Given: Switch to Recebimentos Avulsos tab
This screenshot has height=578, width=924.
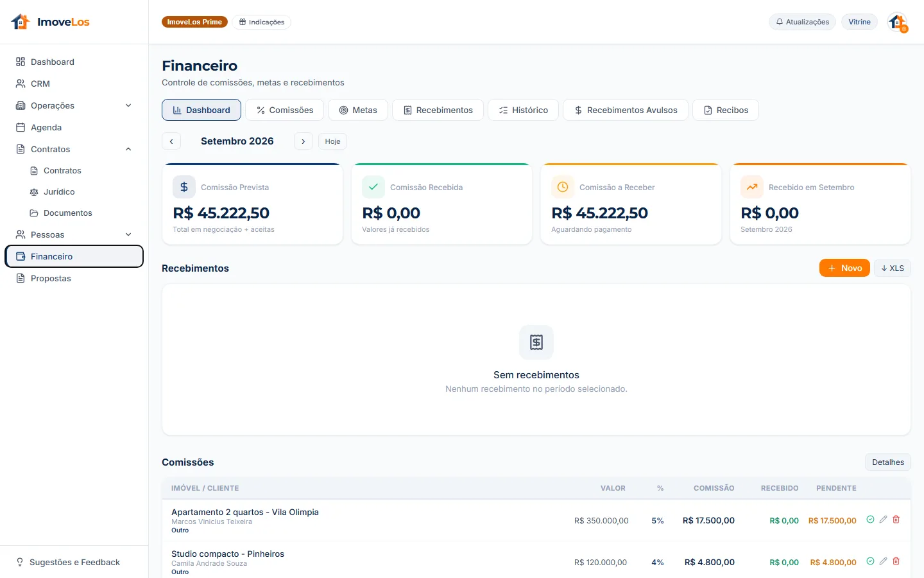Looking at the screenshot, I should [x=626, y=110].
